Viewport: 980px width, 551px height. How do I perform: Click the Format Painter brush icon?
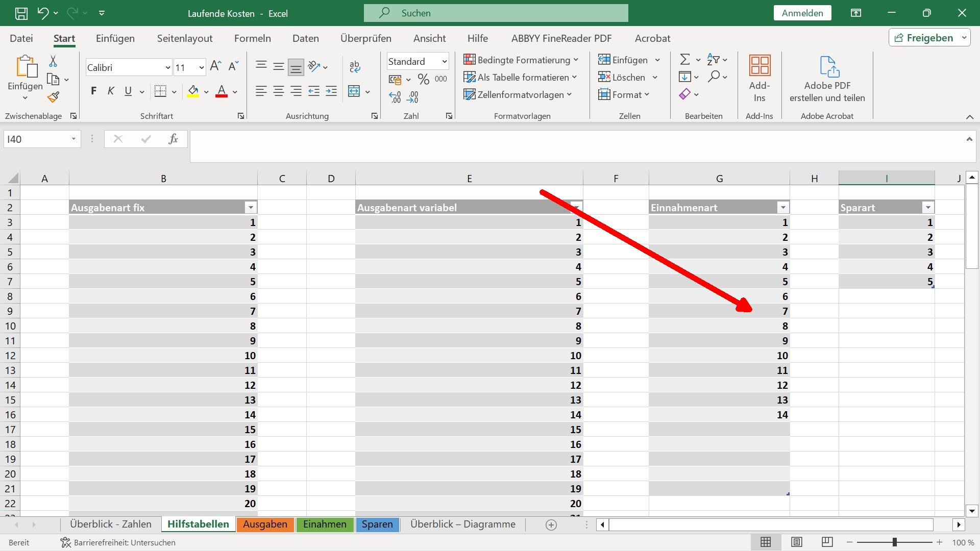tap(54, 97)
